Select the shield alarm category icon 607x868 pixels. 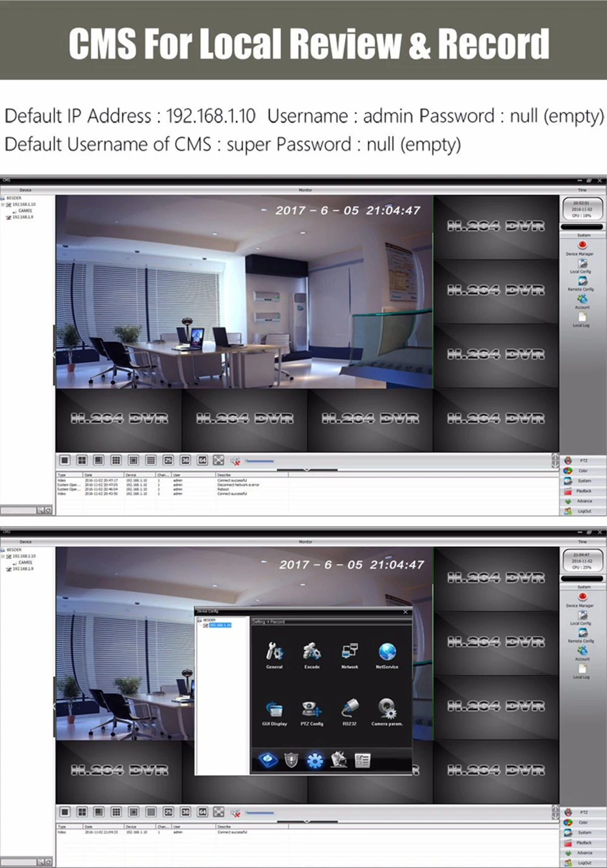[x=291, y=760]
